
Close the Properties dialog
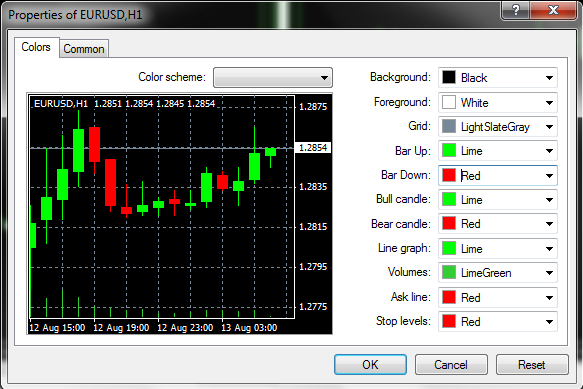pyautogui.click(x=553, y=10)
